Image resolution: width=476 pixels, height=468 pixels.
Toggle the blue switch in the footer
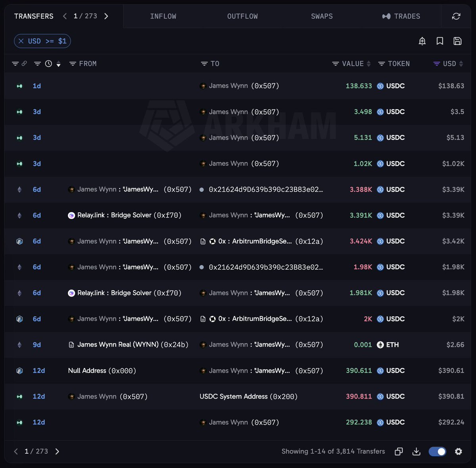438,451
